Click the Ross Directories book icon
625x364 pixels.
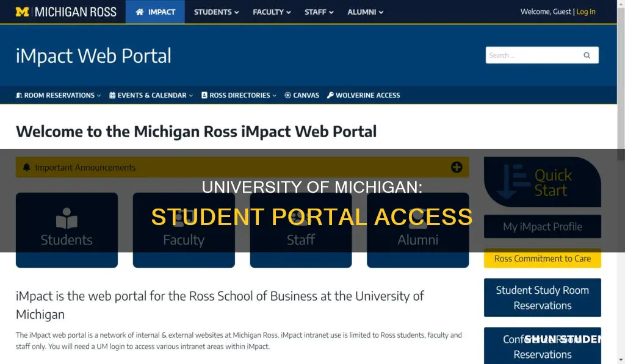click(x=204, y=95)
